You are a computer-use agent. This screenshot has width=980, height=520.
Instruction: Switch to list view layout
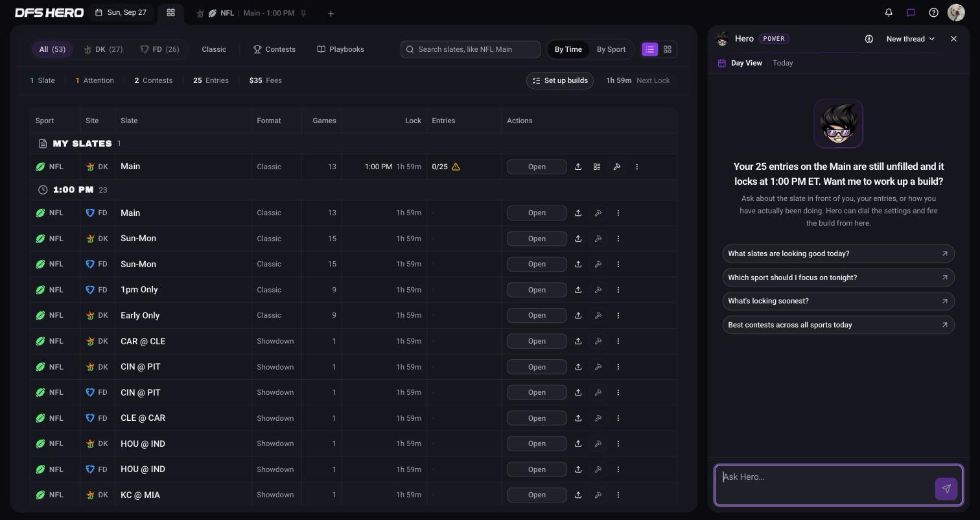click(649, 49)
